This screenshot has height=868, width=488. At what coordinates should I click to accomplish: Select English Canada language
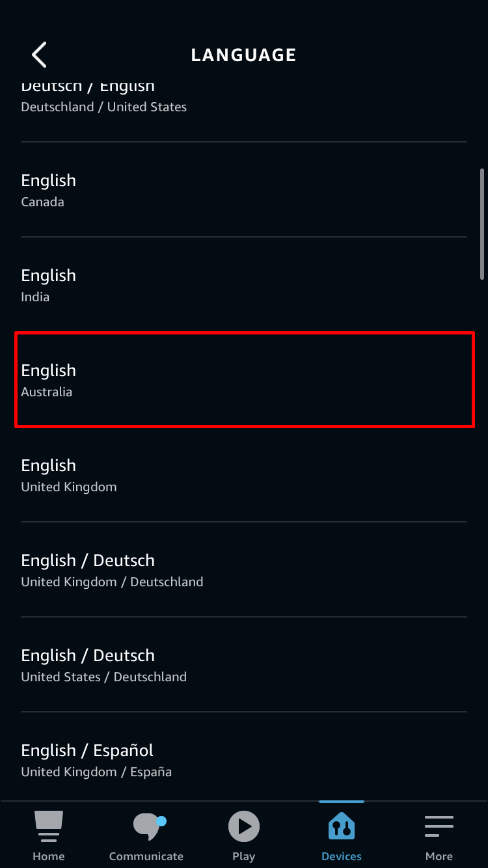pyautogui.click(x=244, y=189)
